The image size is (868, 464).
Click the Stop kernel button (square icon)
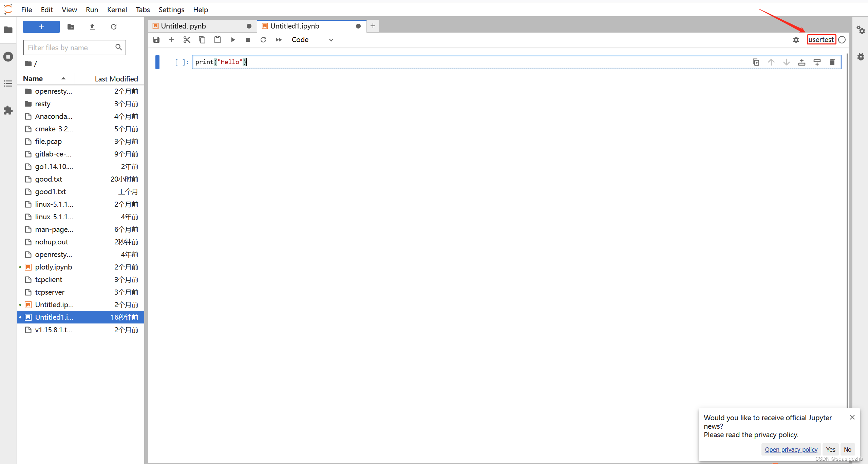(x=248, y=40)
